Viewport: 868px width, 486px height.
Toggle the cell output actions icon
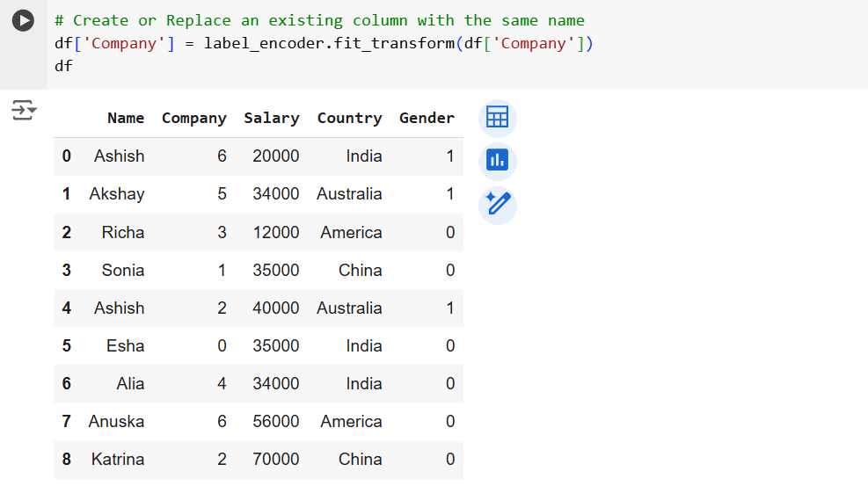click(23, 111)
